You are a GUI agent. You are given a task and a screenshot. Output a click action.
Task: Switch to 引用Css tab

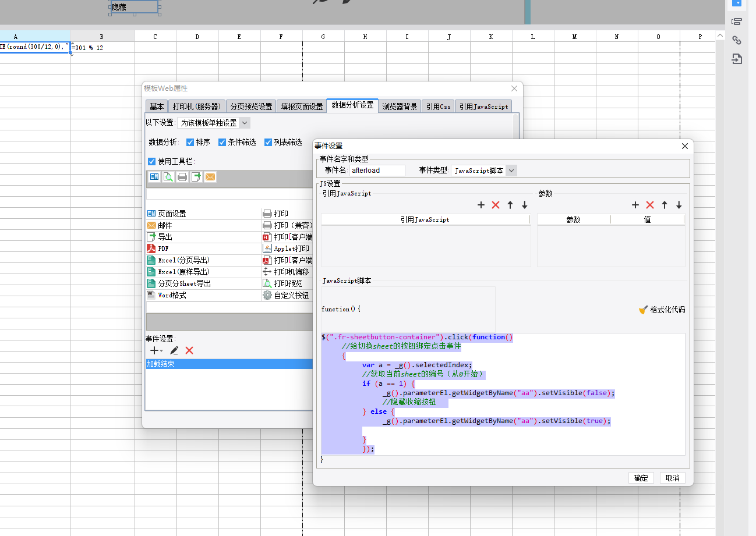click(x=438, y=107)
